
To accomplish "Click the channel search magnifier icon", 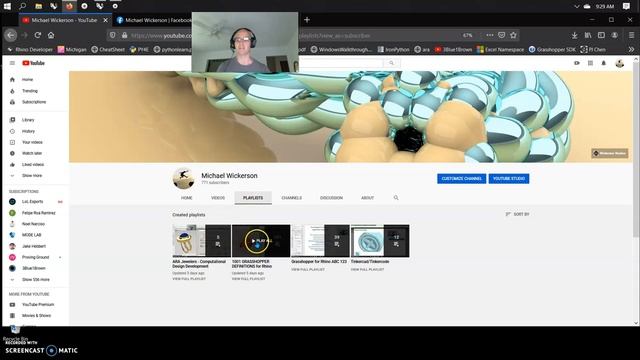I will pos(396,198).
